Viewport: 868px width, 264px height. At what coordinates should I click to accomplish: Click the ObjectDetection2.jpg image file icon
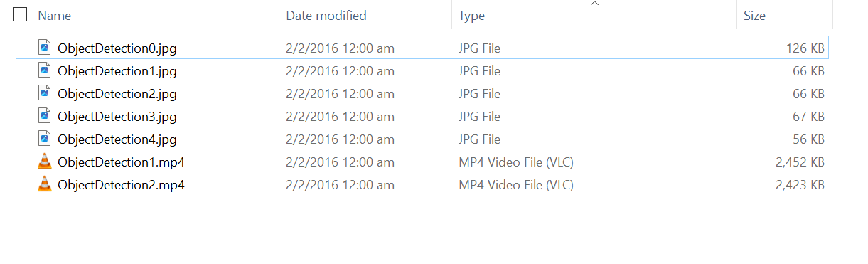pyautogui.click(x=45, y=93)
